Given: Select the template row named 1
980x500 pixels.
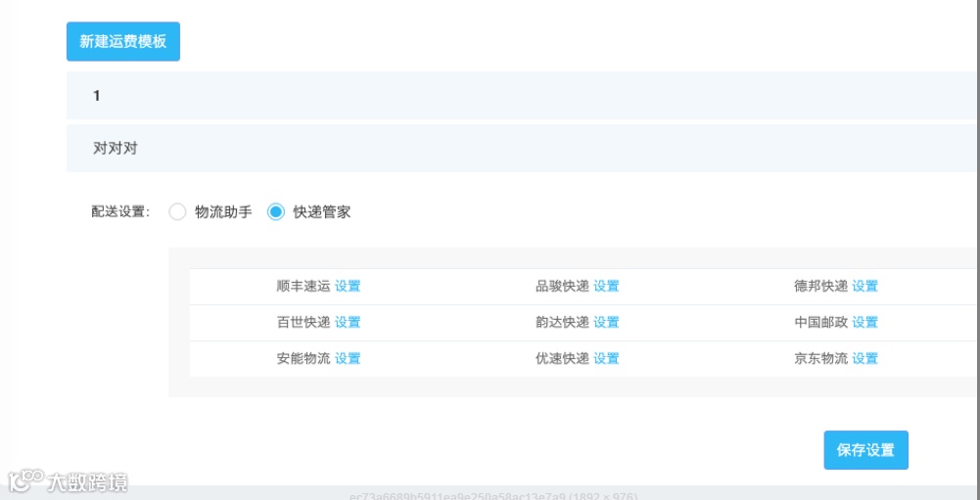Looking at the screenshot, I should [x=523, y=96].
